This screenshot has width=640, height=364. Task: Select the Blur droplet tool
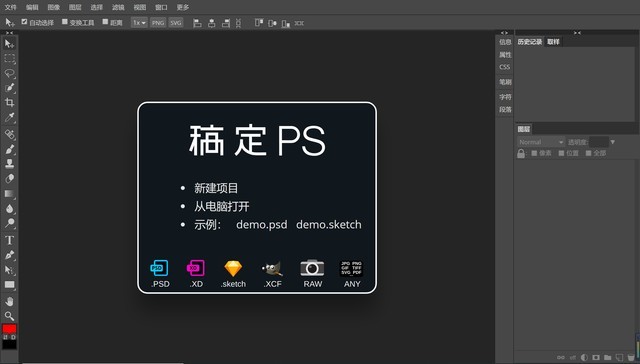(x=9, y=209)
